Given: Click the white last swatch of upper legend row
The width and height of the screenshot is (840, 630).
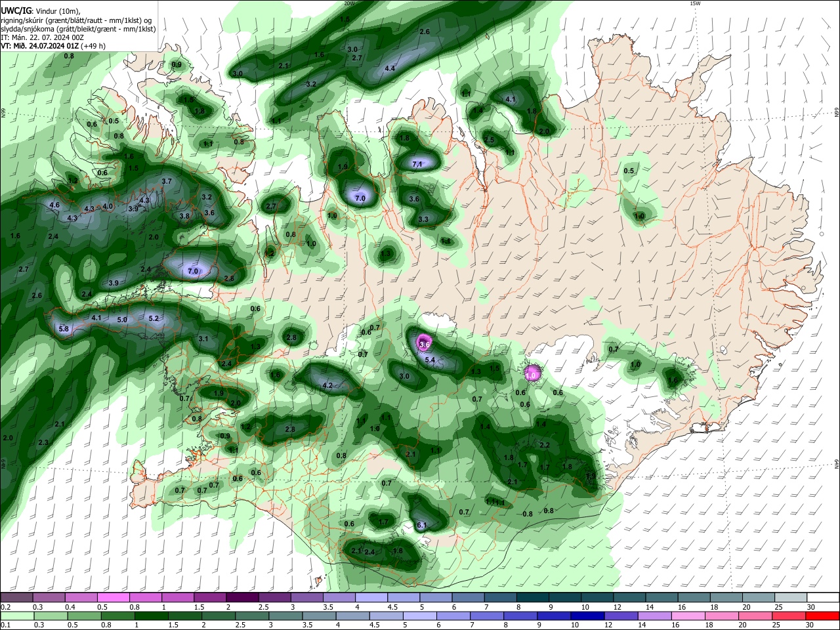Looking at the screenshot, I should point(823,598).
